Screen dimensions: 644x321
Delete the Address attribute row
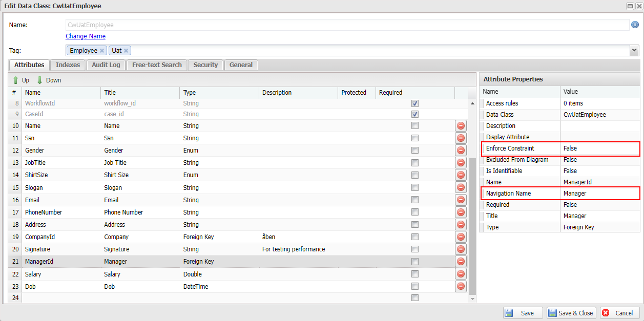coord(461,225)
